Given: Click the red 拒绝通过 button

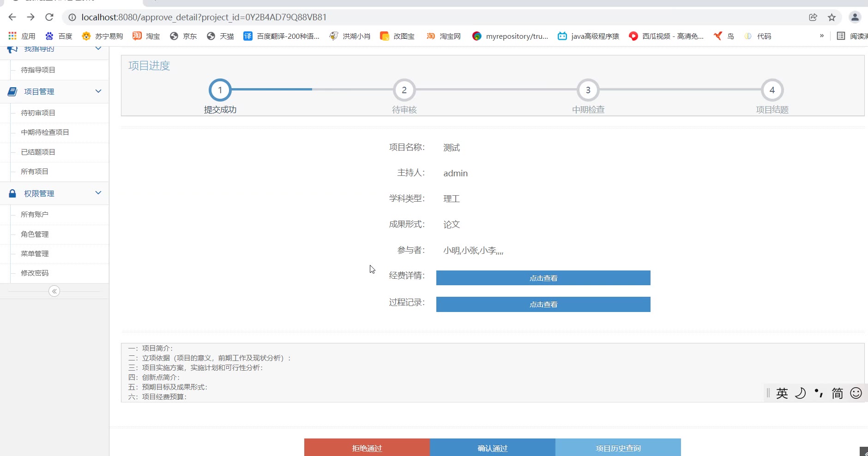Looking at the screenshot, I should (x=367, y=448).
